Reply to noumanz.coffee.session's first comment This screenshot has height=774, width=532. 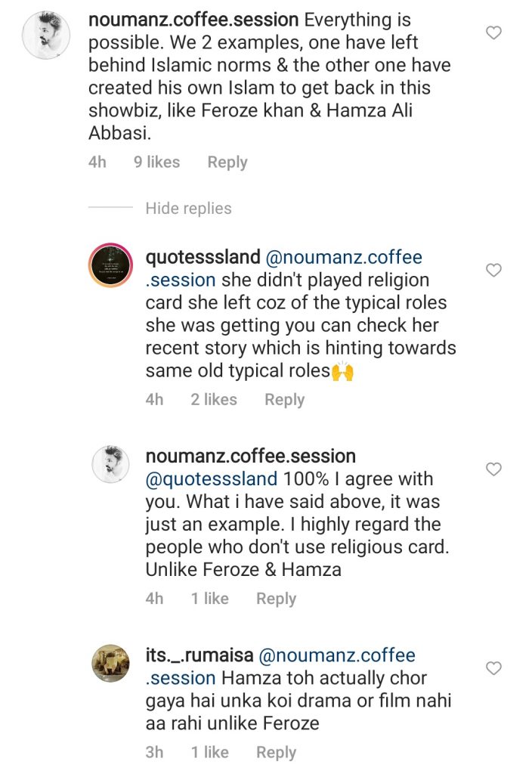[x=227, y=162]
